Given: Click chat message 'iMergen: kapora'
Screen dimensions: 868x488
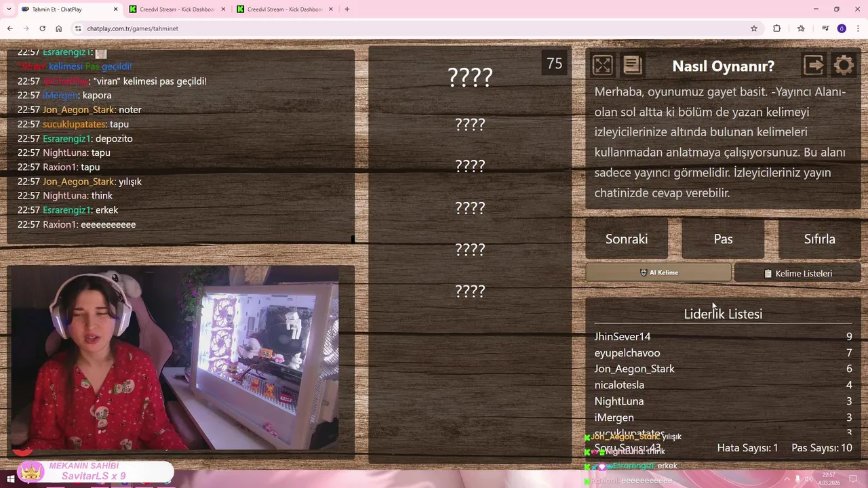Looking at the screenshot, I should (64, 96).
